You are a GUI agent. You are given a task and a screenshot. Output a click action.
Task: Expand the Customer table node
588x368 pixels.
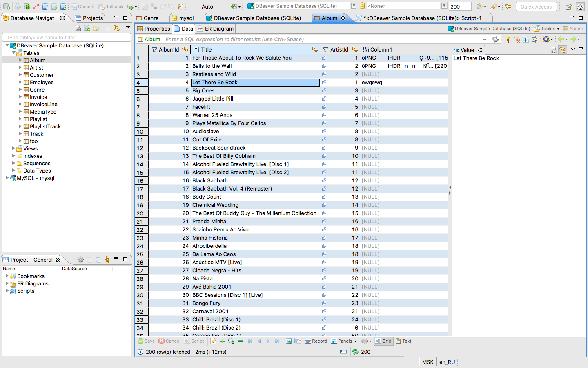pos(20,75)
